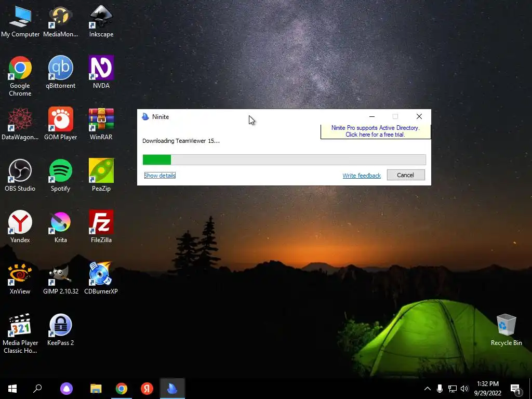Open Yandex browser from taskbar
The width and height of the screenshot is (532, 399).
click(147, 389)
